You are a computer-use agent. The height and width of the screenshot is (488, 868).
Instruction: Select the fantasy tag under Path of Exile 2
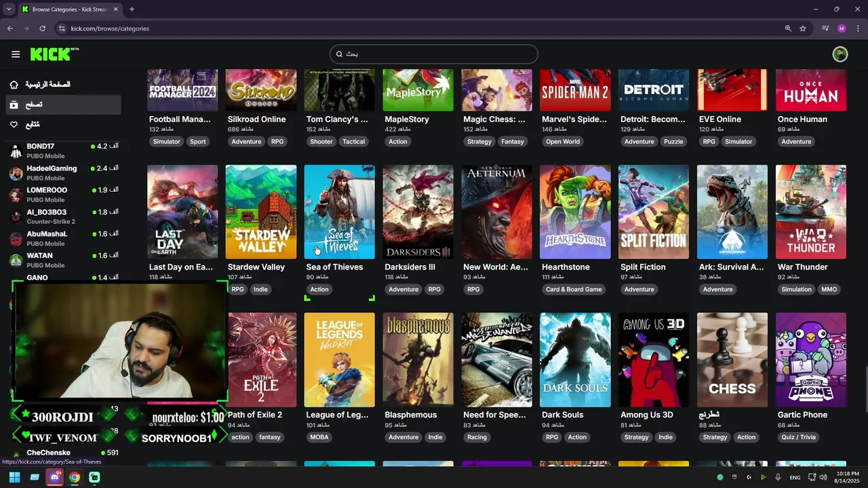point(270,437)
